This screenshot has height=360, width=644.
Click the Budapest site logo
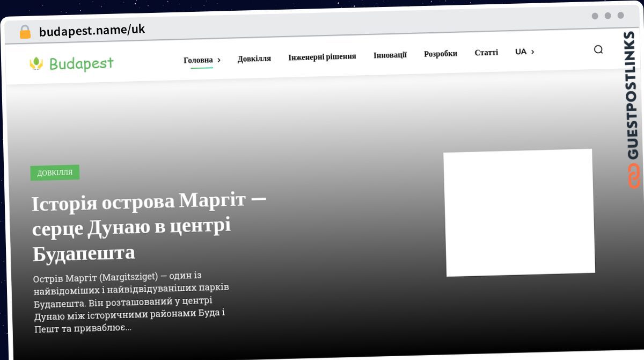click(x=71, y=64)
